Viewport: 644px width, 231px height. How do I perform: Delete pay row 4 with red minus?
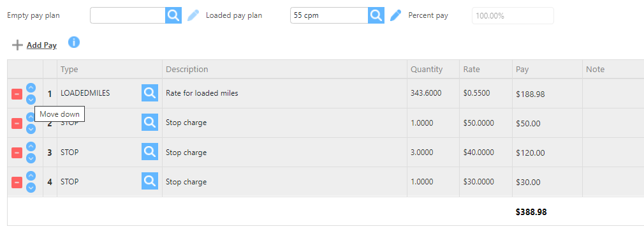pyautogui.click(x=17, y=182)
